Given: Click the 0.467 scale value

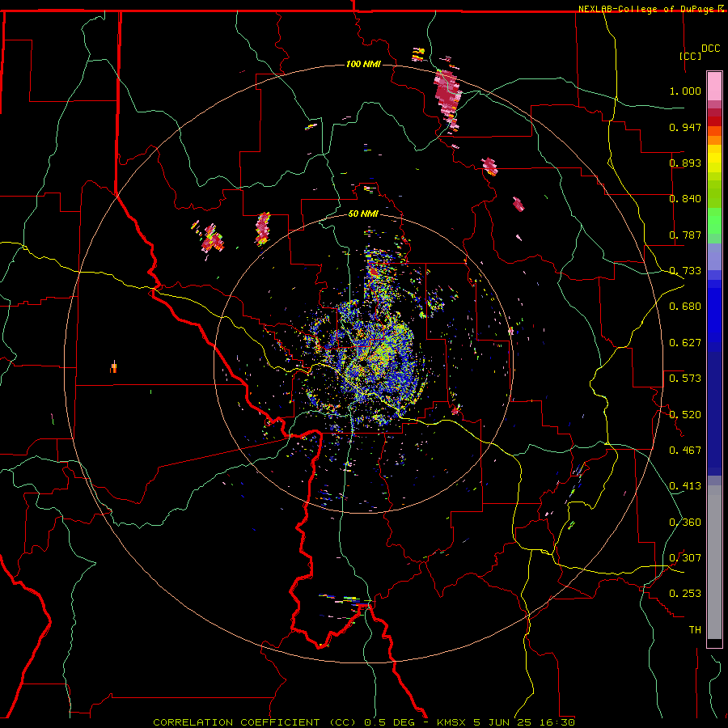Looking at the screenshot, I should pyautogui.click(x=685, y=451).
